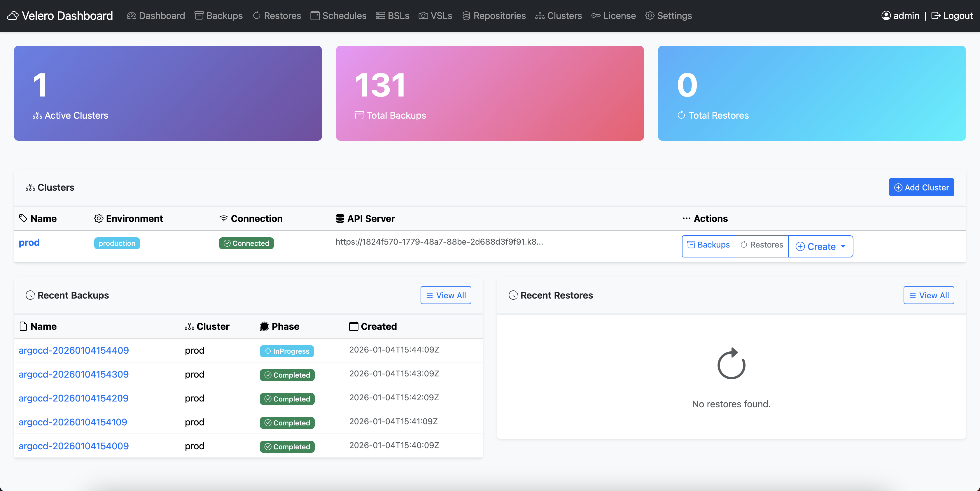Click the Restores refresh icon in nav
The image size is (980, 491).
point(257,15)
